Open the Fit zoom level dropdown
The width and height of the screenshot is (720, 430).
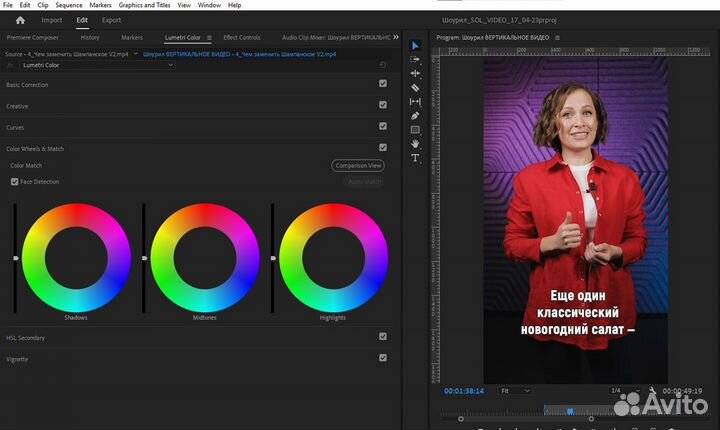coord(514,390)
